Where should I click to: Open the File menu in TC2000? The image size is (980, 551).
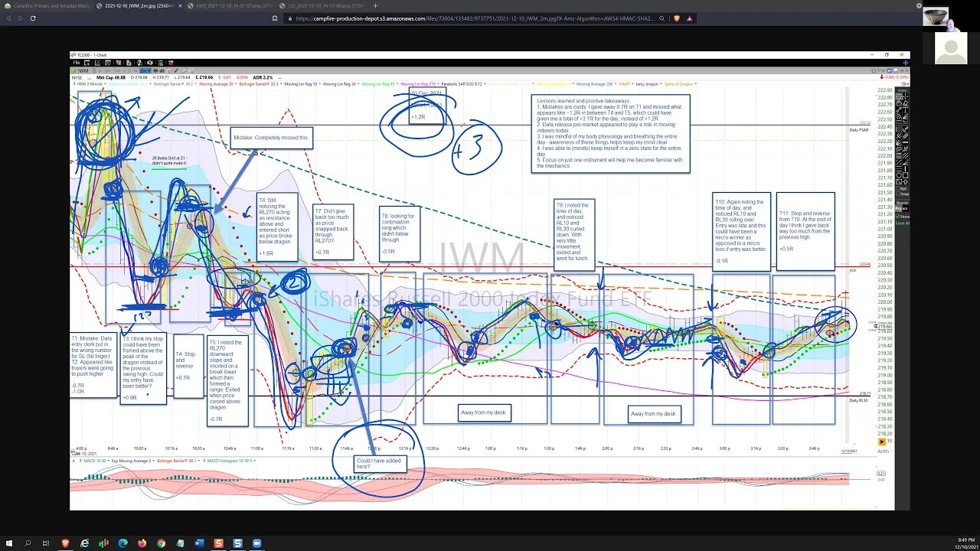pyautogui.click(x=76, y=63)
